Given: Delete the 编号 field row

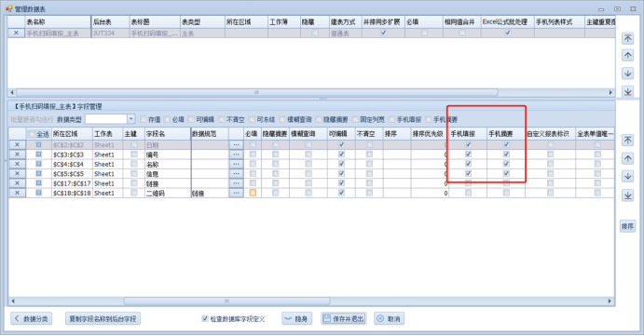Looking at the screenshot, I should (17, 155).
